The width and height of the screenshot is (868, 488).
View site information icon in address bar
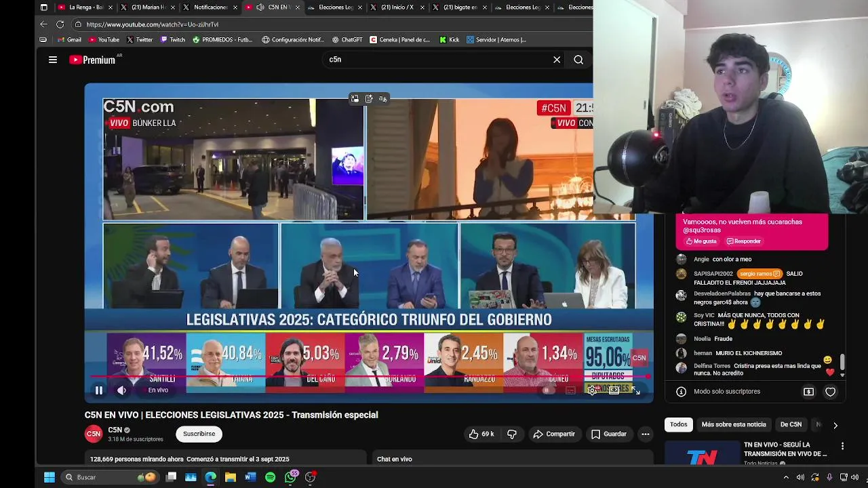pyautogui.click(x=79, y=24)
